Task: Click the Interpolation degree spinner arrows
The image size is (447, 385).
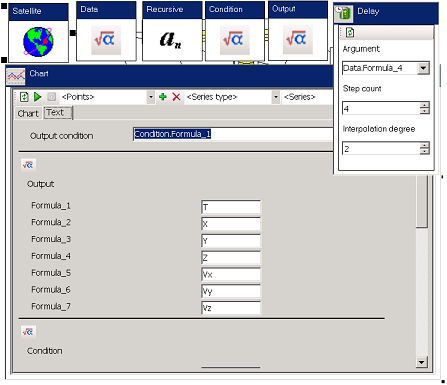Action: click(425, 148)
